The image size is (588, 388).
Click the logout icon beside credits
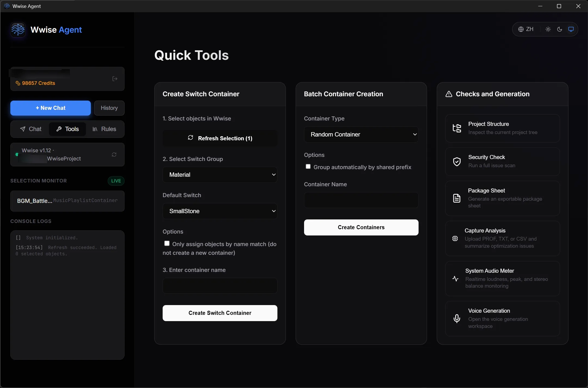115,79
